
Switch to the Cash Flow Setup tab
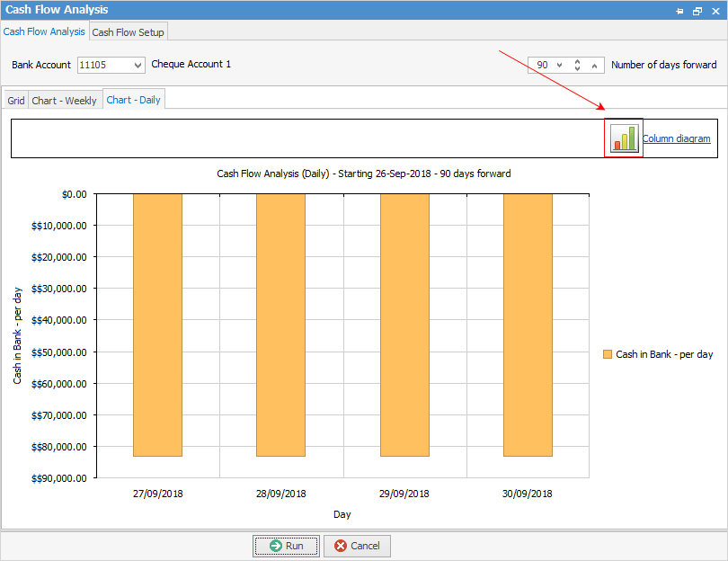coord(128,31)
